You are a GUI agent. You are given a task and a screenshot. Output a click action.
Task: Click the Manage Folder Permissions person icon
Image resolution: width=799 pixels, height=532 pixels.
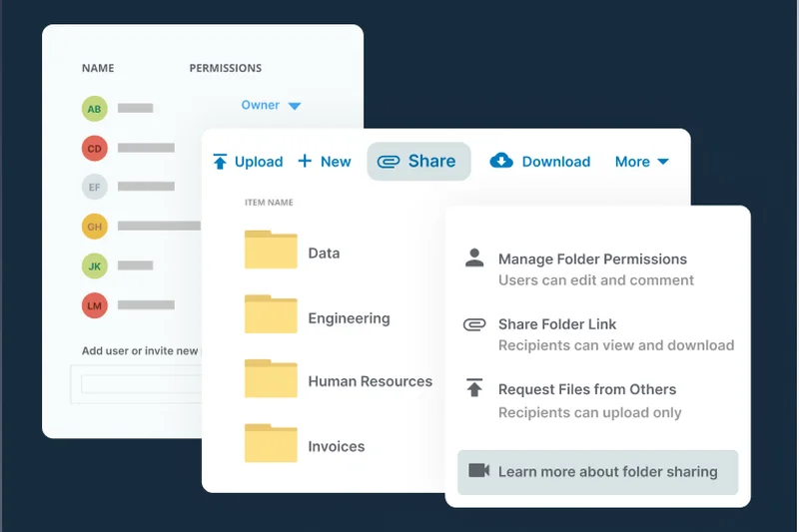474,259
